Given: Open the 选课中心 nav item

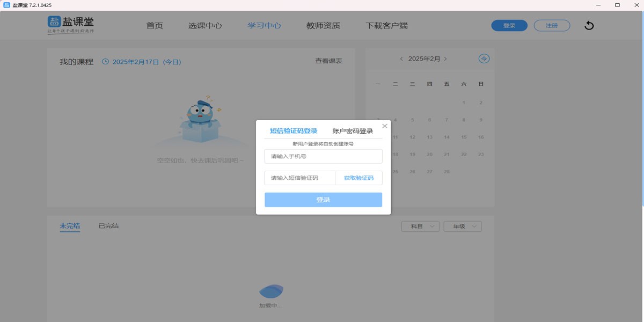Looking at the screenshot, I should pyautogui.click(x=205, y=25).
